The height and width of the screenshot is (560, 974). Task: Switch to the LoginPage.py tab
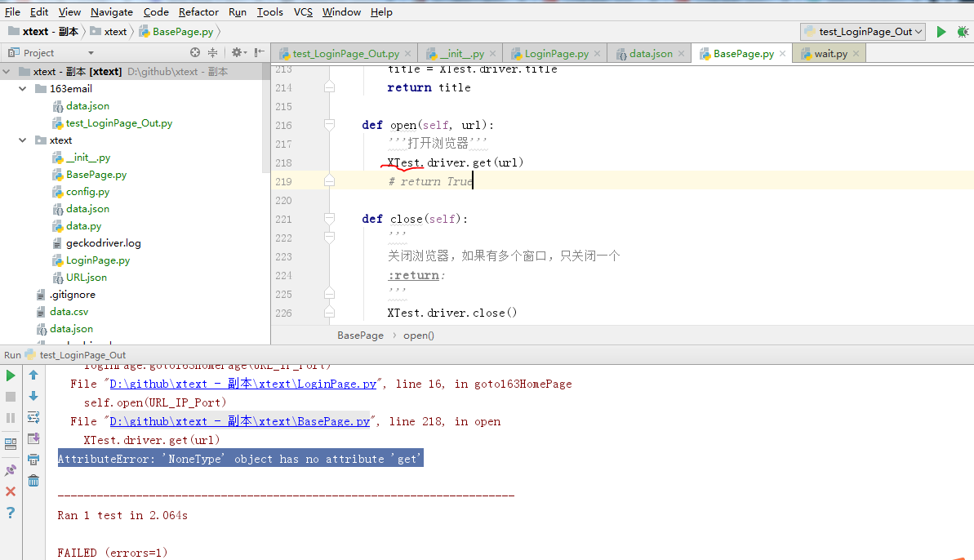556,54
